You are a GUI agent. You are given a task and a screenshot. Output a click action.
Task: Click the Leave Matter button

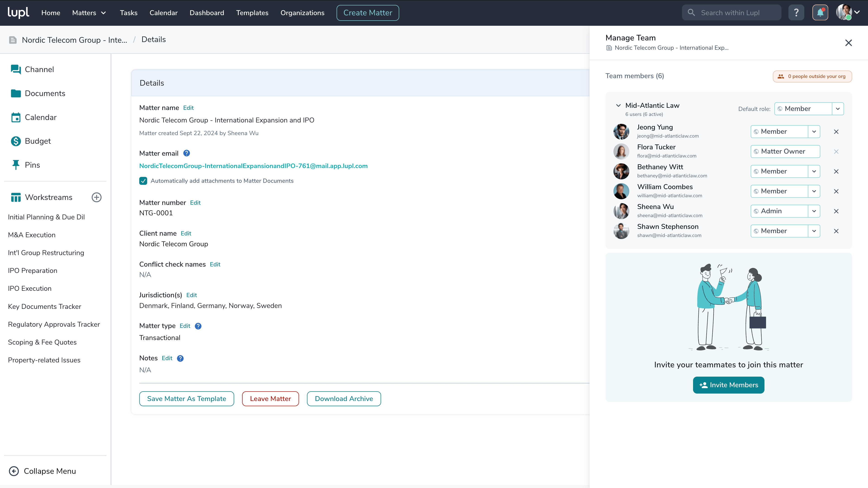coord(270,399)
